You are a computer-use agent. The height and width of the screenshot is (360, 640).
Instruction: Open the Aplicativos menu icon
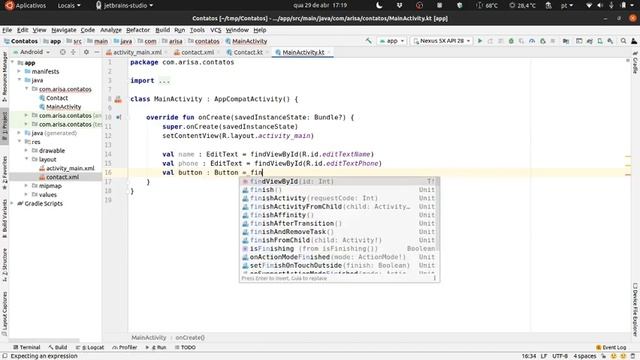(9, 5)
